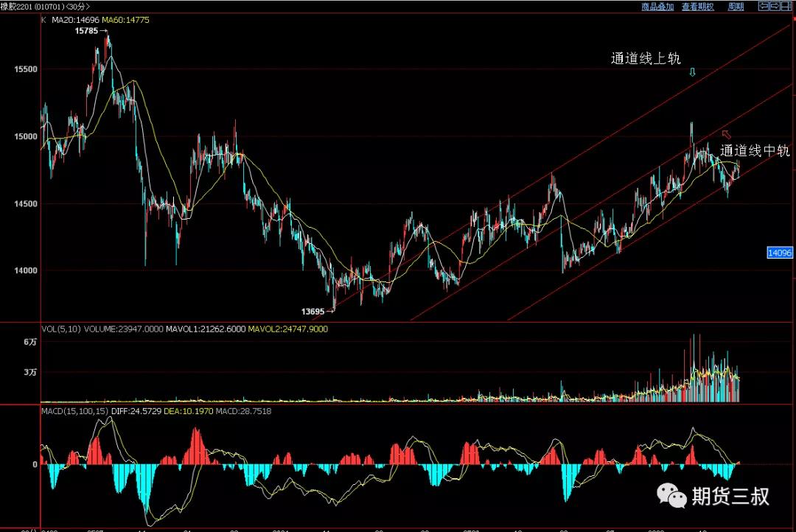Screen dimensions: 796x532
Task: Click the DIFF:24.5729 value
Action: 136,411
